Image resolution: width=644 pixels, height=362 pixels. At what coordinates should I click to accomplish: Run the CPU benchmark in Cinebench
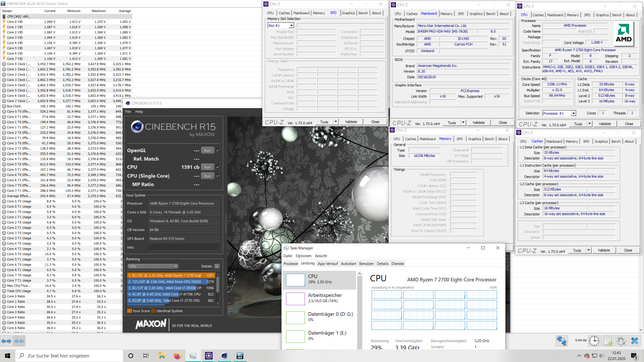point(207,167)
